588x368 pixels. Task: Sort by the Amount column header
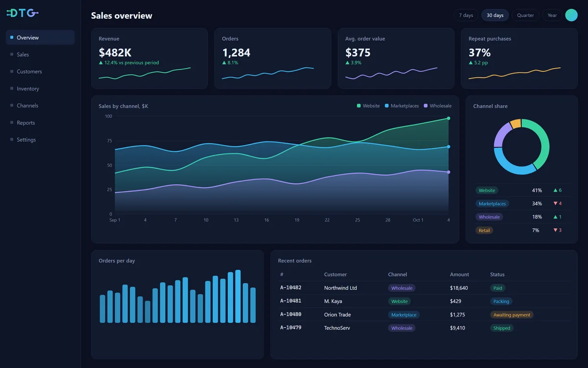tap(460, 274)
